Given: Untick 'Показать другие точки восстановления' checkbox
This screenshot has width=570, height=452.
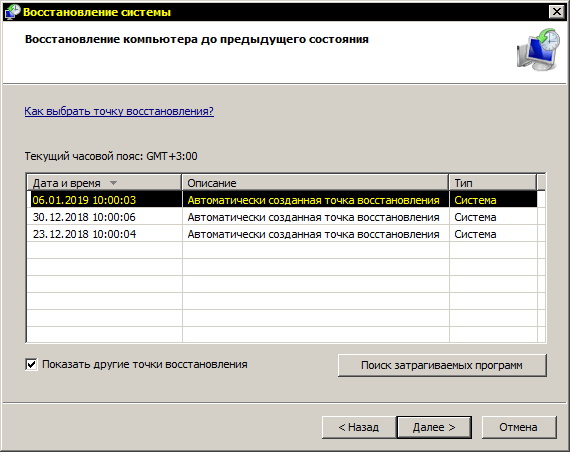Looking at the screenshot, I should tap(31, 364).
